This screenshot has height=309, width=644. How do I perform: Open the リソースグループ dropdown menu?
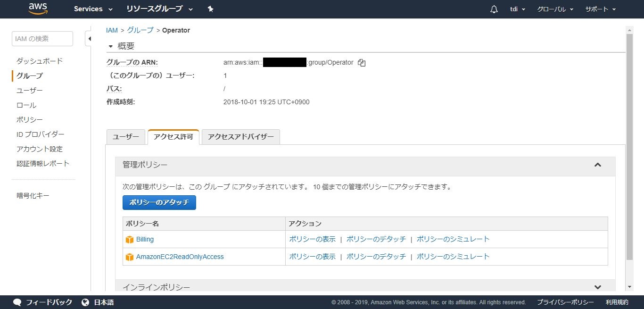[x=159, y=9]
